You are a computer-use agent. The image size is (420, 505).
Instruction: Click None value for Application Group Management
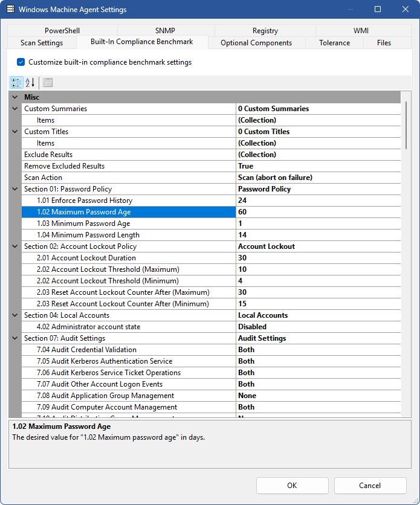[x=318, y=396]
